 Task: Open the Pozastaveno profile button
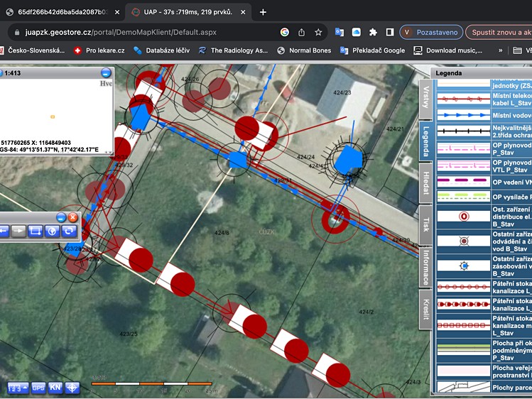click(431, 32)
